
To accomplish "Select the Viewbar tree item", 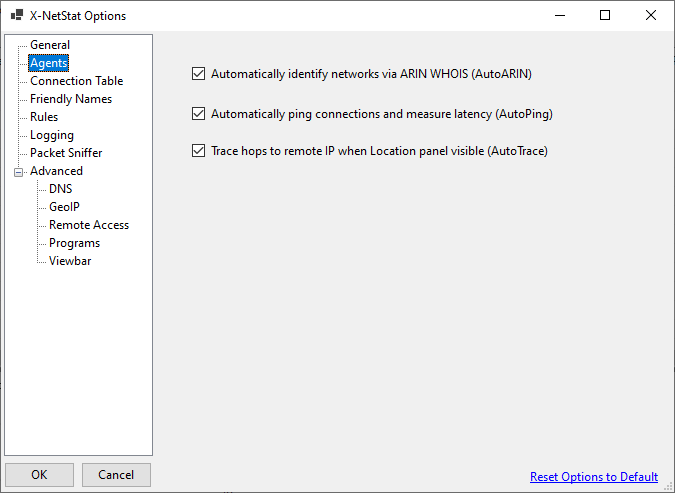I will pyautogui.click(x=70, y=261).
